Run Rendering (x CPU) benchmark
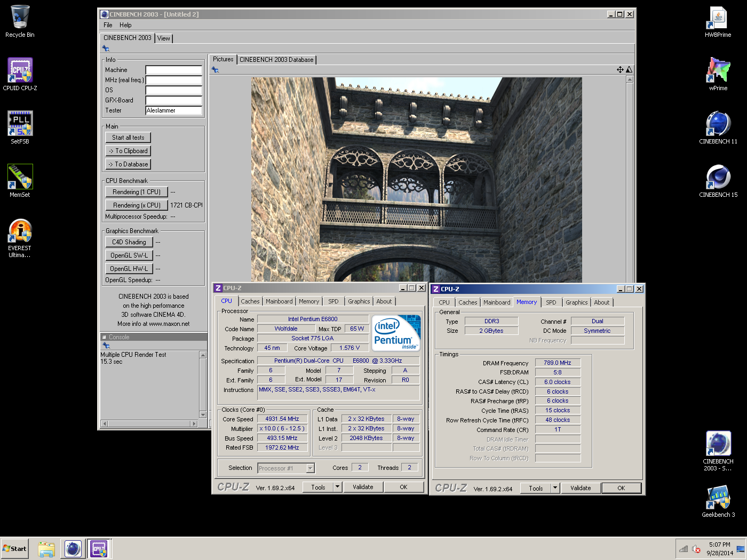The width and height of the screenshot is (747, 560). [x=137, y=205]
